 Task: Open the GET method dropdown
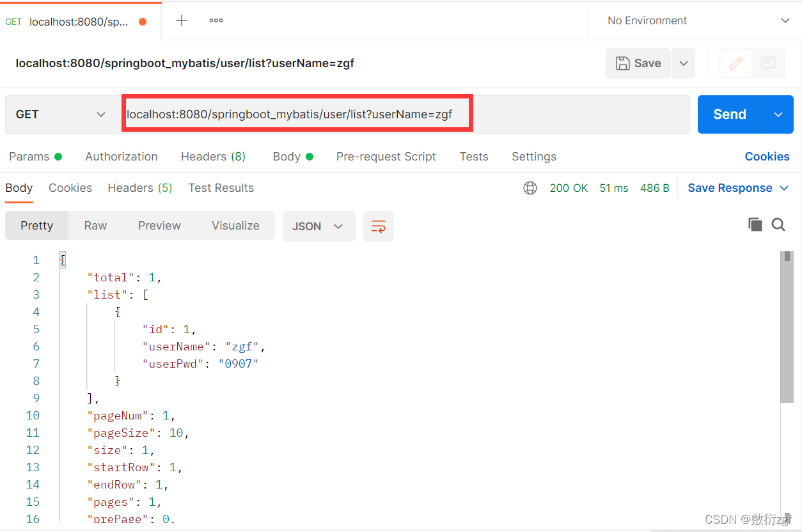pyautogui.click(x=61, y=114)
